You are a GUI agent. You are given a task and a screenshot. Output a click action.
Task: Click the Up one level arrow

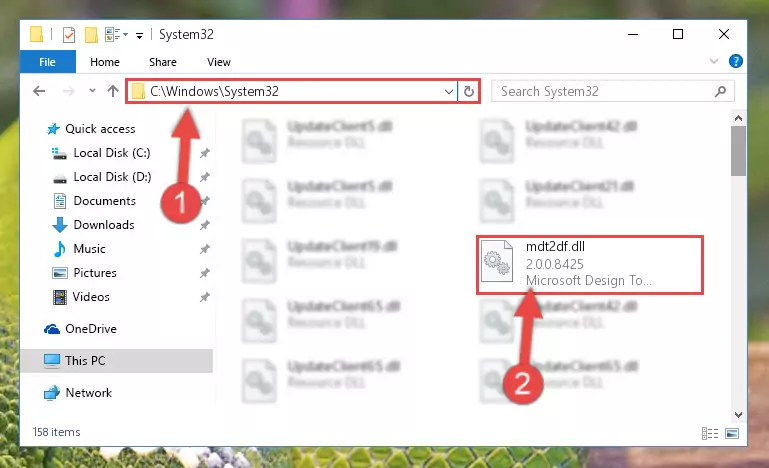point(113,91)
